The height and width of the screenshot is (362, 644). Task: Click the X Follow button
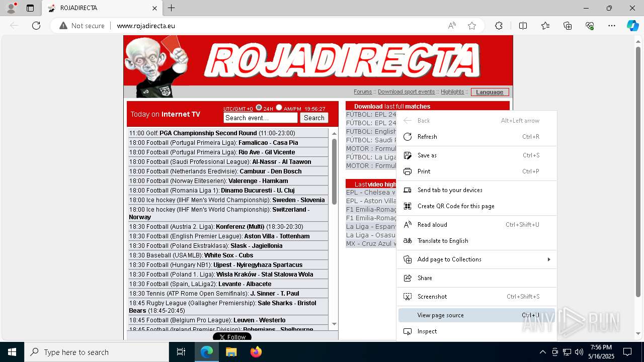point(232,337)
